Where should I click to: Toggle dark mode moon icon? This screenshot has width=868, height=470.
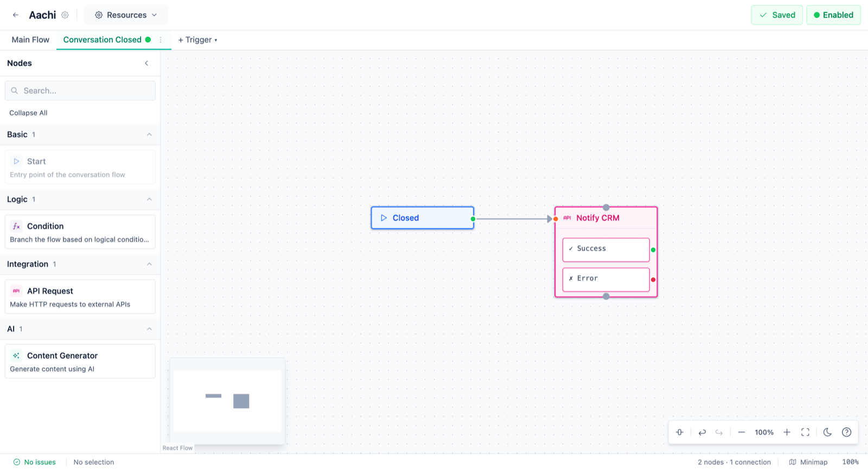coord(827,432)
